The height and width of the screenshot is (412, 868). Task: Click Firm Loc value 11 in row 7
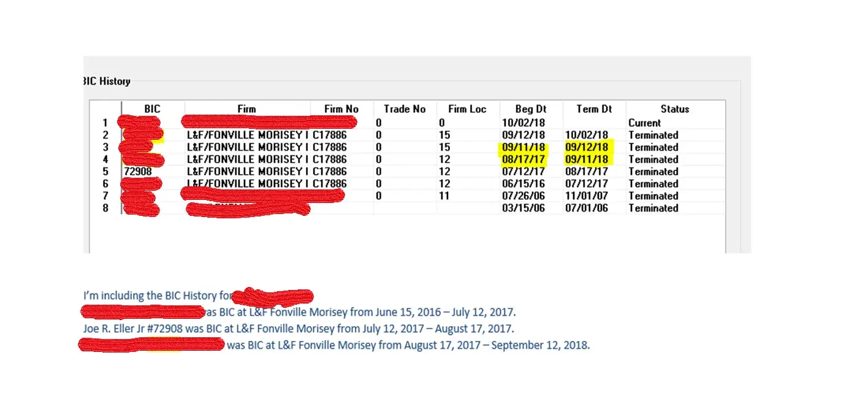click(x=444, y=196)
